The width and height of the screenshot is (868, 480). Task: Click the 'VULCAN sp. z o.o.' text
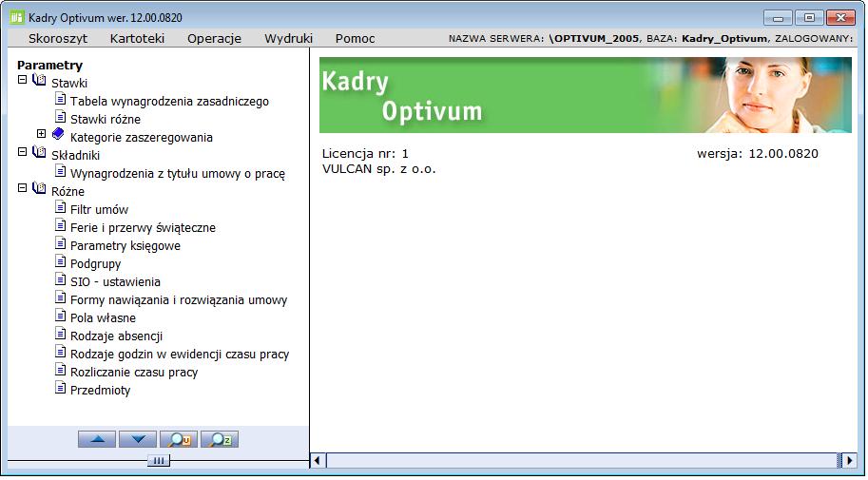click(378, 169)
